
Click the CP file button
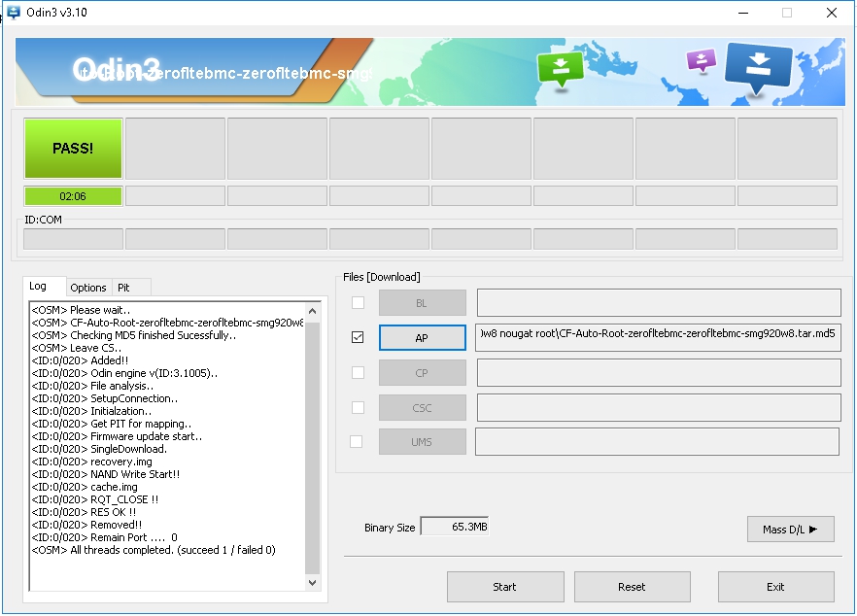422,373
